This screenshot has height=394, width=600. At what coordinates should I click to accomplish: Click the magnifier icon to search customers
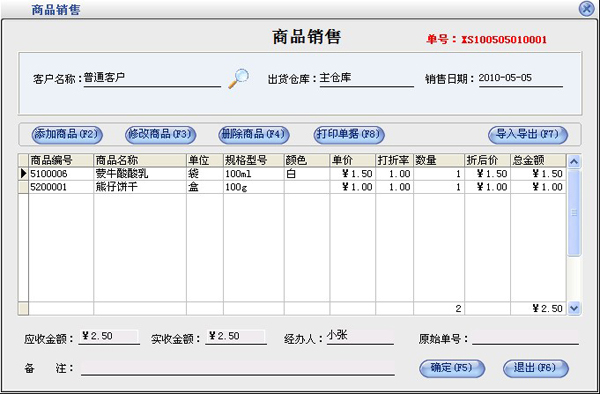(x=238, y=78)
